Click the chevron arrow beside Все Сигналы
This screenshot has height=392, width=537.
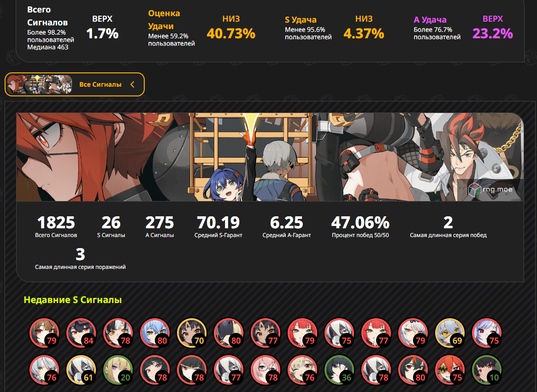coord(133,84)
